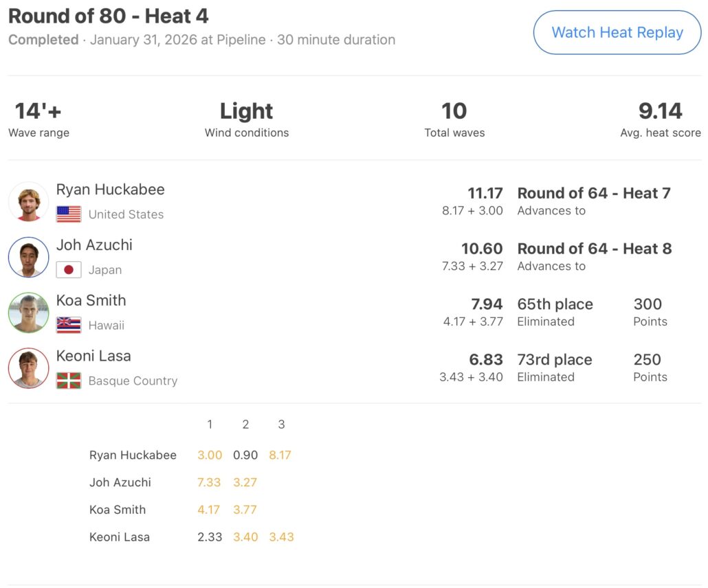Click the Hawaii flag icon
The image size is (708, 588).
(69, 326)
